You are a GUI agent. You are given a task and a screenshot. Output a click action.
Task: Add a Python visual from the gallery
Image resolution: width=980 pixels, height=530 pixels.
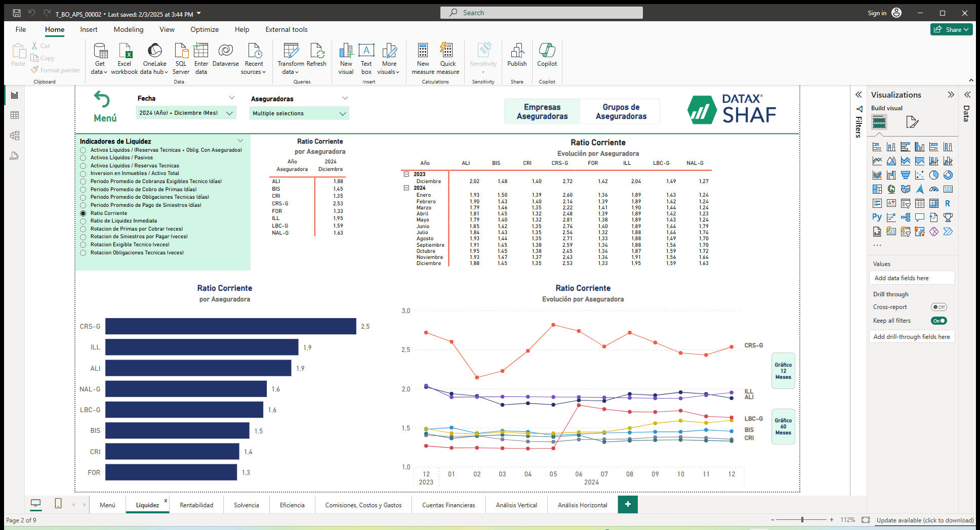point(877,217)
